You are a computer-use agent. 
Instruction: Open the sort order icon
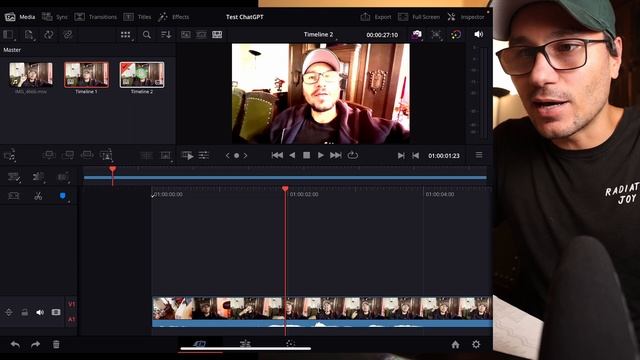click(166, 35)
